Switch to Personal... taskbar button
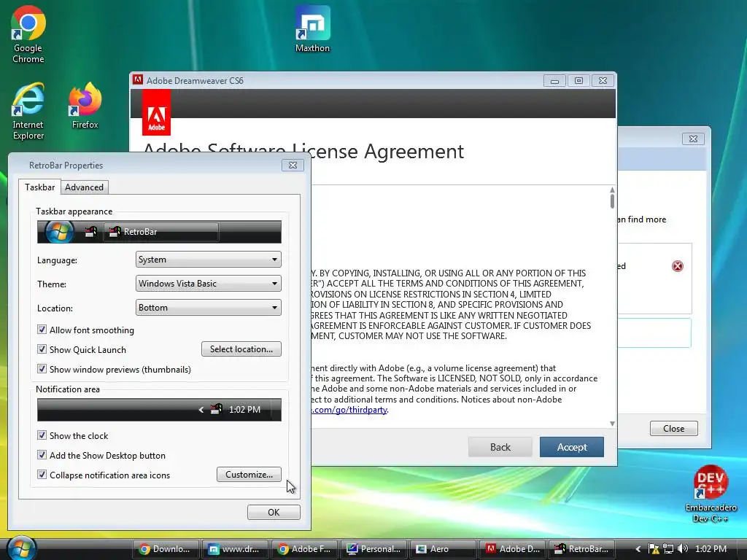Image resolution: width=747 pixels, height=560 pixels. click(373, 548)
